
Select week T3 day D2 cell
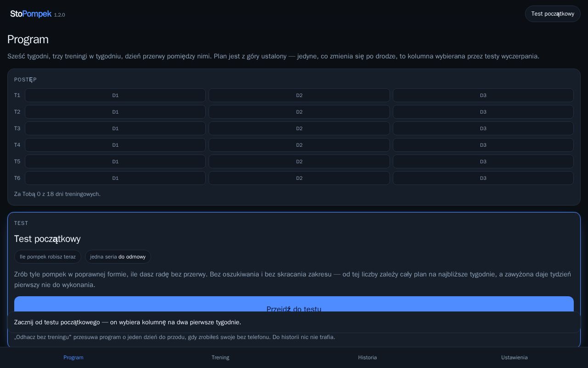(299, 128)
